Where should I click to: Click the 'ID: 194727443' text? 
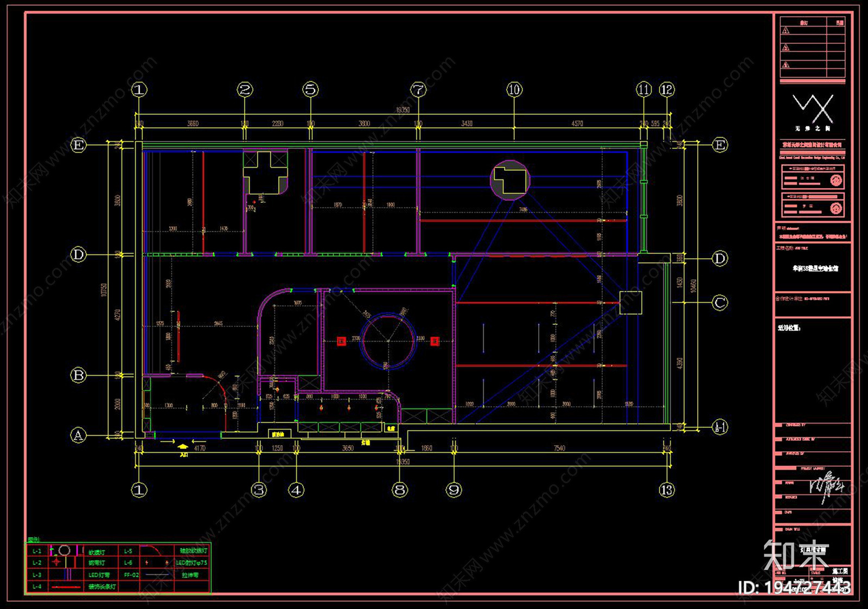coord(794,587)
